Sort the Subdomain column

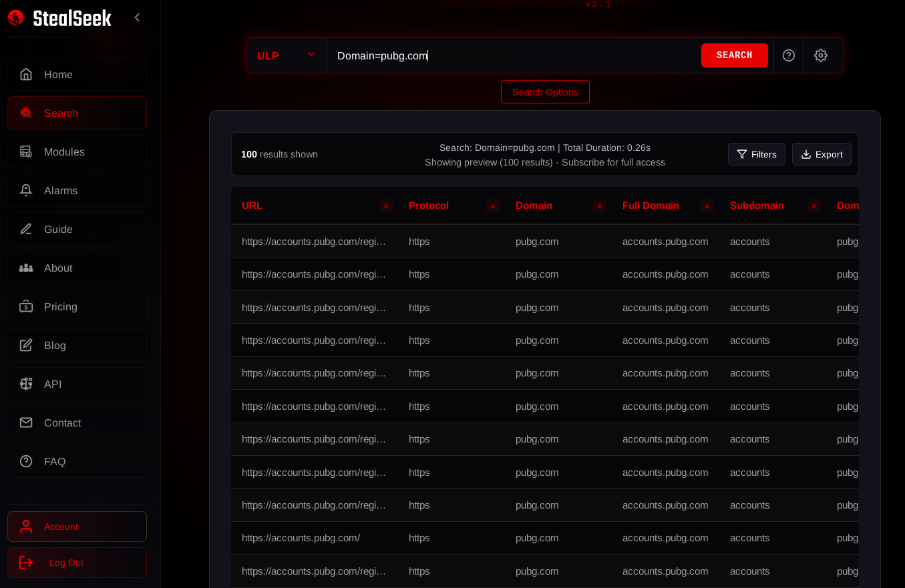tap(814, 206)
